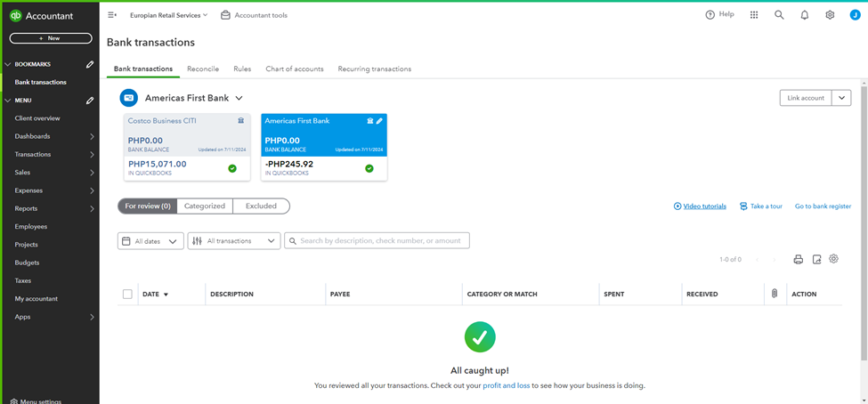Viewport: 868px width, 404px height.
Task: Click the transaction search input field
Action: (377, 241)
